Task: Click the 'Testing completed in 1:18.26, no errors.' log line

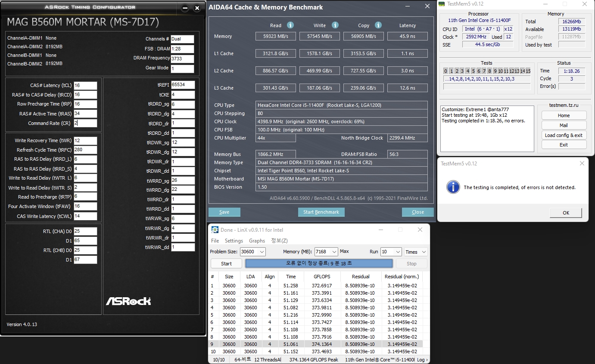Action: coord(483,121)
